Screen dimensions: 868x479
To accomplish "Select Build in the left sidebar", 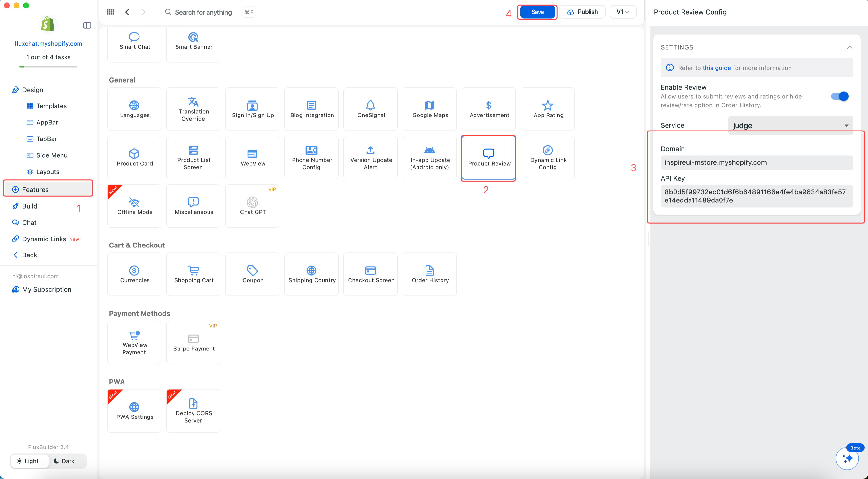I will (30, 206).
